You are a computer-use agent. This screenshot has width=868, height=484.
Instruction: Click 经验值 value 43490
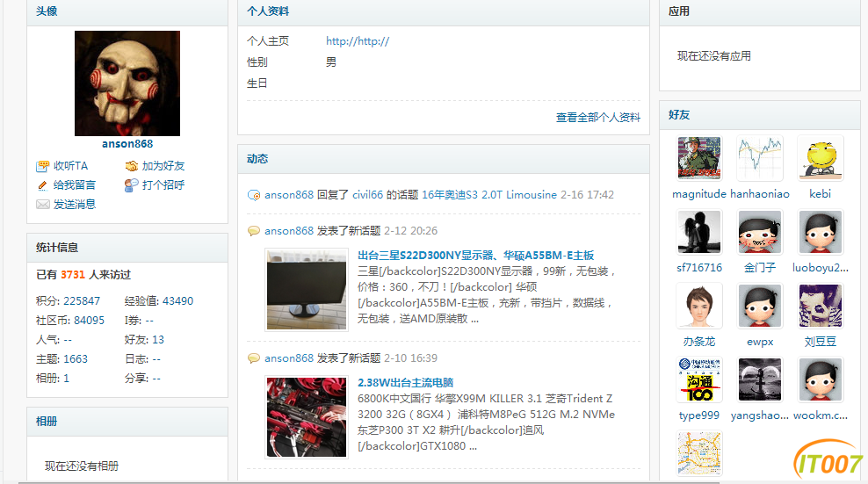[x=177, y=301]
